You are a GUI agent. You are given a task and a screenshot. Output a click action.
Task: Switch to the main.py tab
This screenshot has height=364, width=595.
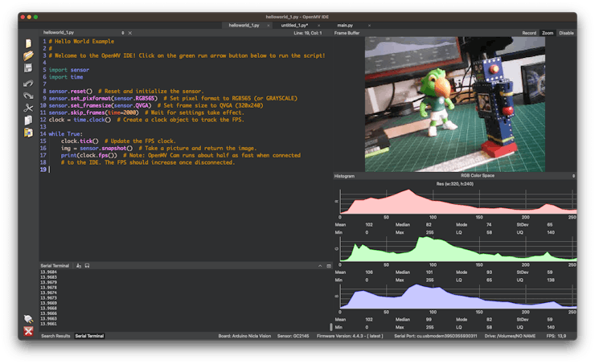coord(345,26)
